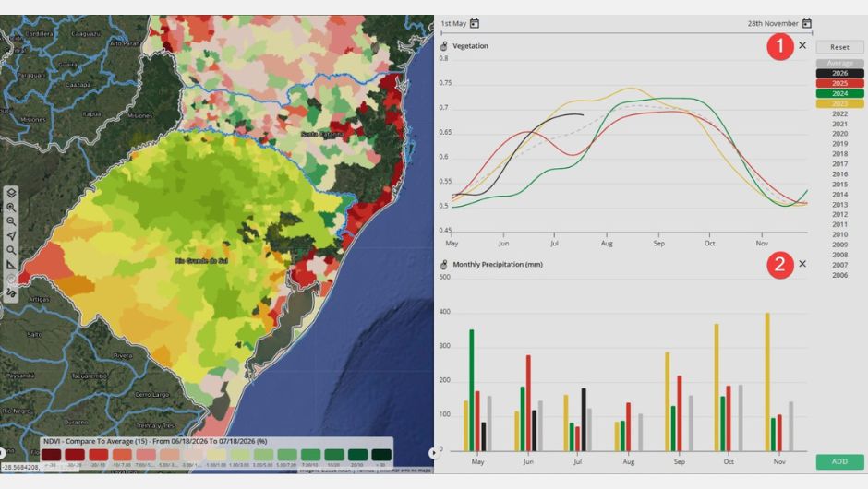Enable the 2021 year series
The width and height of the screenshot is (868, 489).
pyautogui.click(x=839, y=124)
